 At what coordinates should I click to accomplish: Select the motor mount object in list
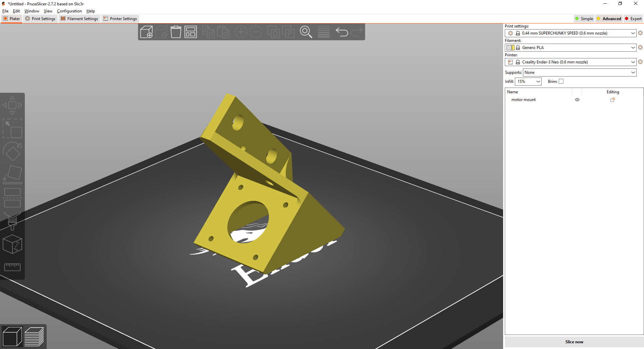pos(524,100)
